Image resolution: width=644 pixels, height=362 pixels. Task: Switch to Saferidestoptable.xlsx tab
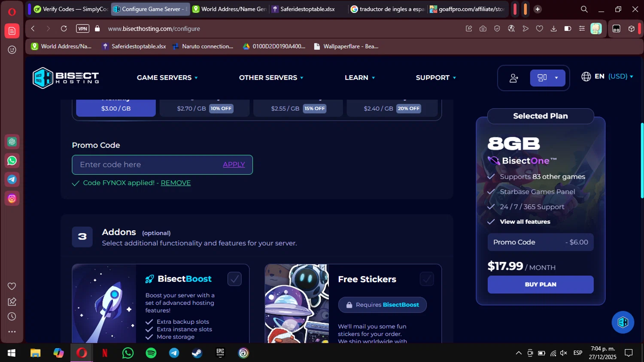[307, 9]
